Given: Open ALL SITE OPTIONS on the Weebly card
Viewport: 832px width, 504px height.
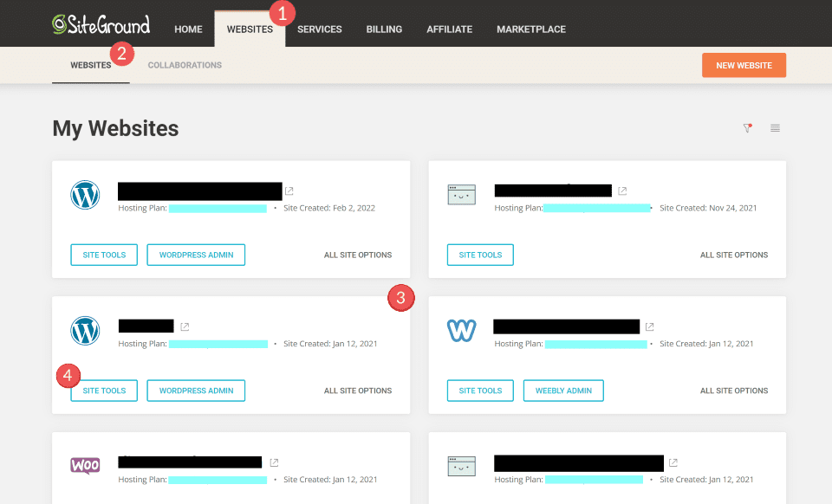Looking at the screenshot, I should (x=734, y=391).
